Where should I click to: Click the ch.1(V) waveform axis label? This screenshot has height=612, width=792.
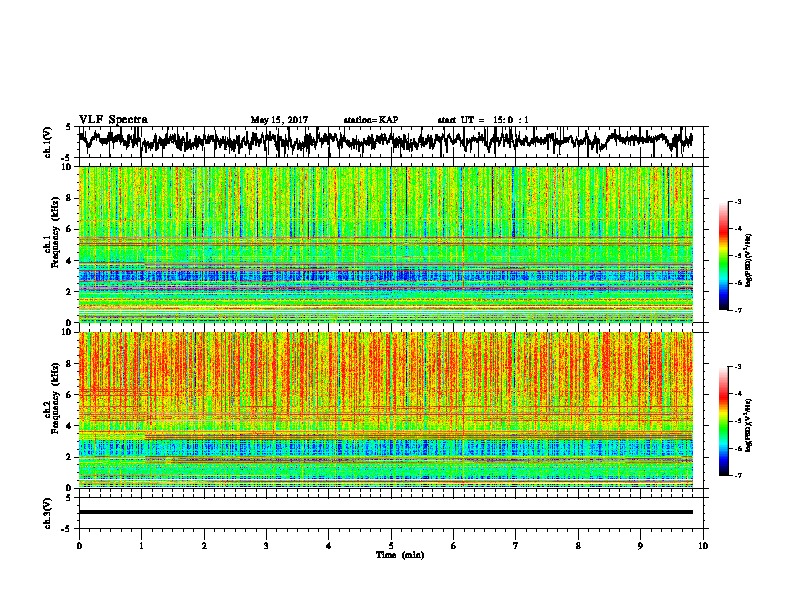click(x=48, y=142)
